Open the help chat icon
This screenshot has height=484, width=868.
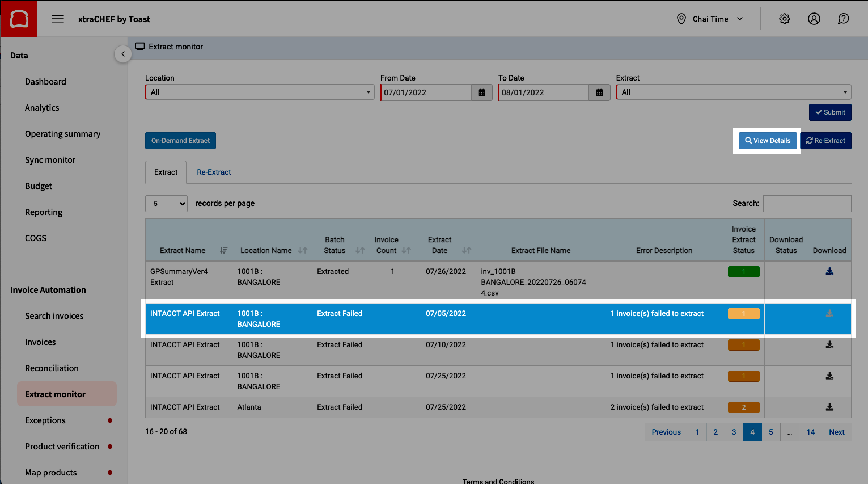click(844, 19)
